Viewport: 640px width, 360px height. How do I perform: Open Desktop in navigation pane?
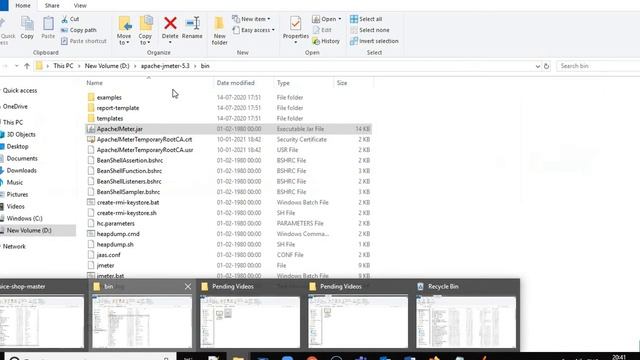tap(18, 146)
